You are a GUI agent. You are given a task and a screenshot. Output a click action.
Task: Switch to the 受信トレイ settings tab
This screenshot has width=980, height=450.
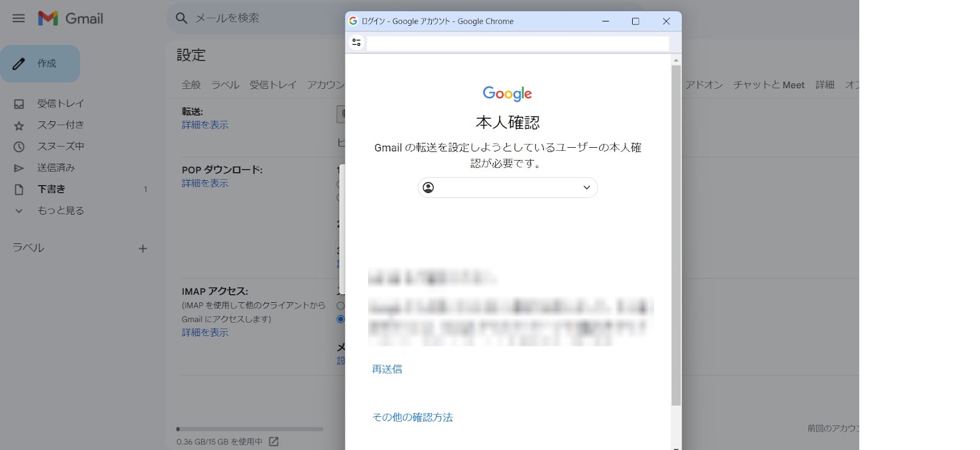tap(273, 85)
